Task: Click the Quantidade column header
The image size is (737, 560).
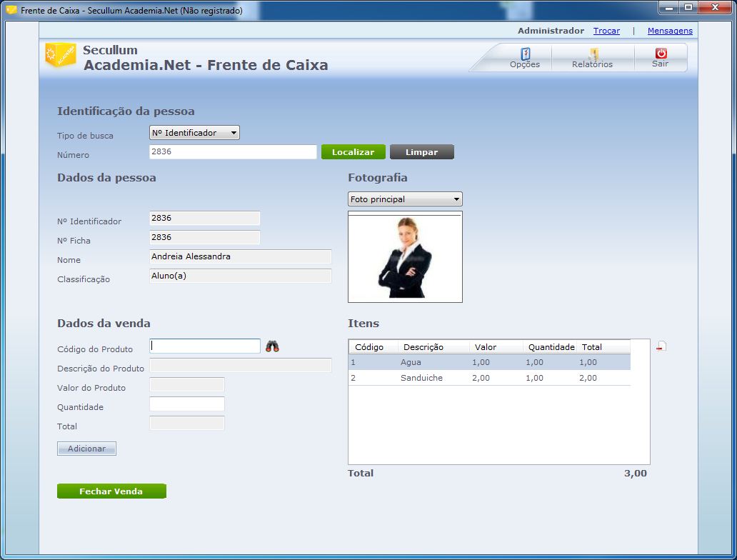Action: pyautogui.click(x=550, y=347)
